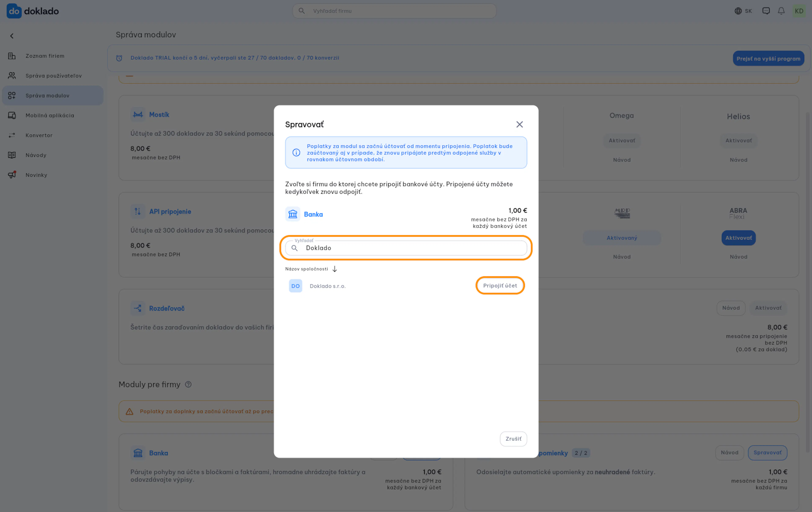The height and width of the screenshot is (512, 812).
Task: Open Mobilná aplikácia in the sidebar
Action: tap(53, 115)
